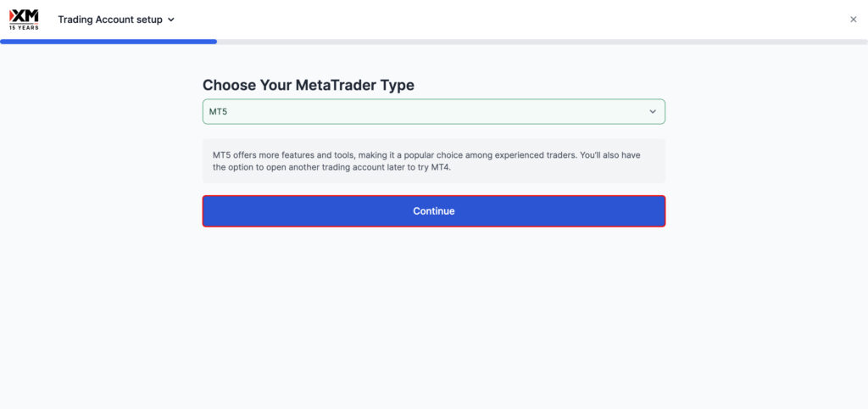Select the MT5 value shown in the dropdown

click(x=218, y=111)
